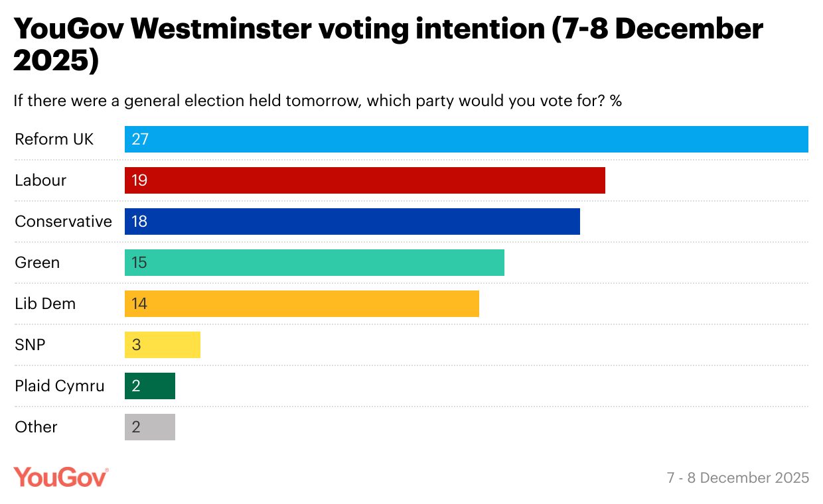823x504 pixels.
Task: Select the Other category label
Action: point(36,427)
